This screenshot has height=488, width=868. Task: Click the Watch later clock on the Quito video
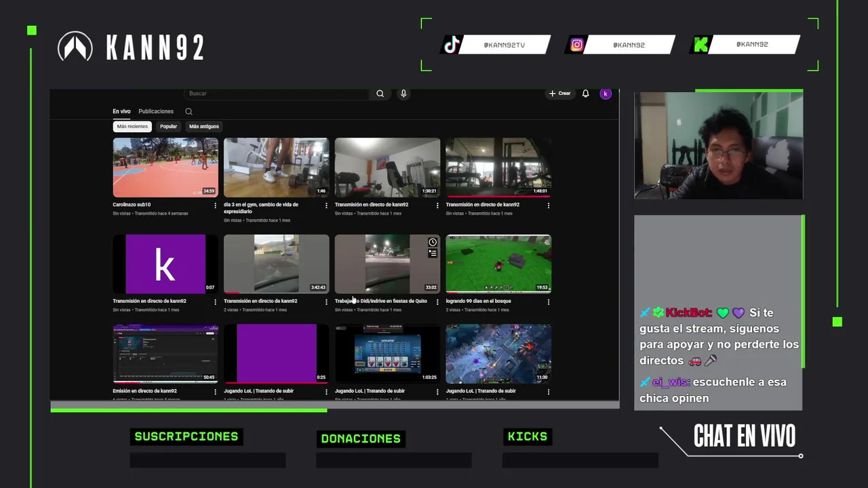pos(433,242)
